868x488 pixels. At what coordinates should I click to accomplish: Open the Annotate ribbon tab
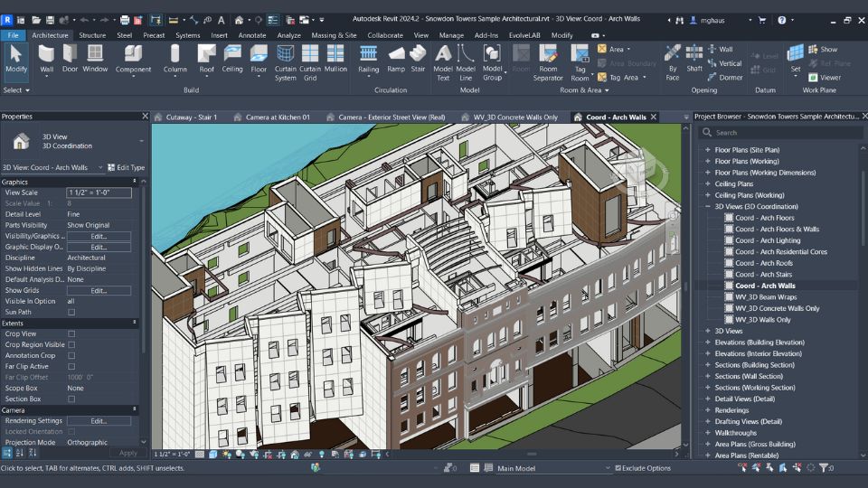252,35
